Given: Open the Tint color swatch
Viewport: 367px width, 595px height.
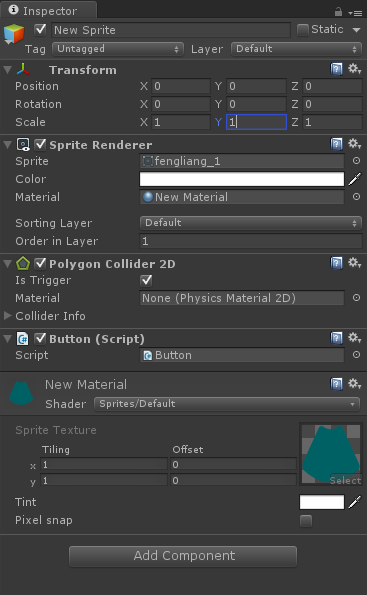Looking at the screenshot, I should coord(322,502).
